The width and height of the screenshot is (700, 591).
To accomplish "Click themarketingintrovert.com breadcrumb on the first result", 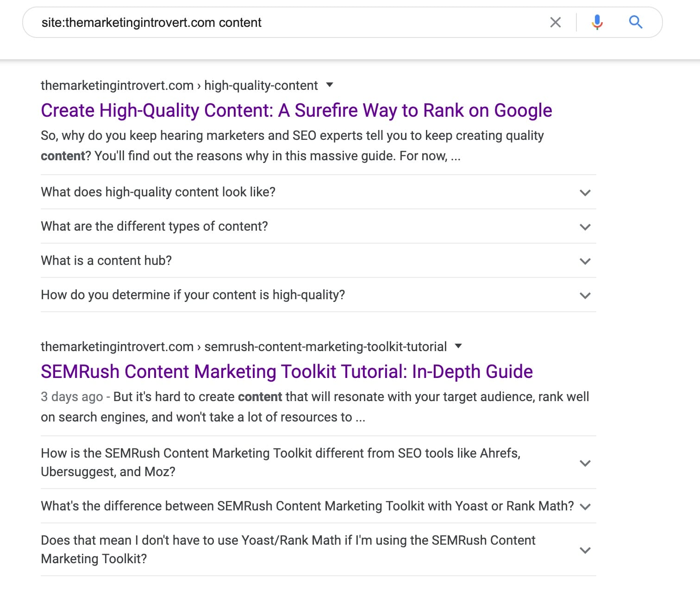I will (117, 85).
